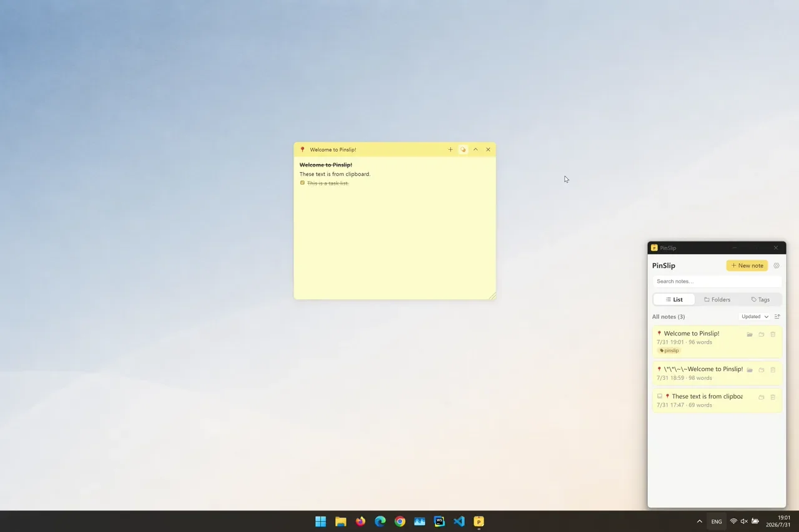Viewport: 799px width, 532px height.
Task: Delete the 7/31 17:47 note via its trash icon
Action: tap(773, 397)
